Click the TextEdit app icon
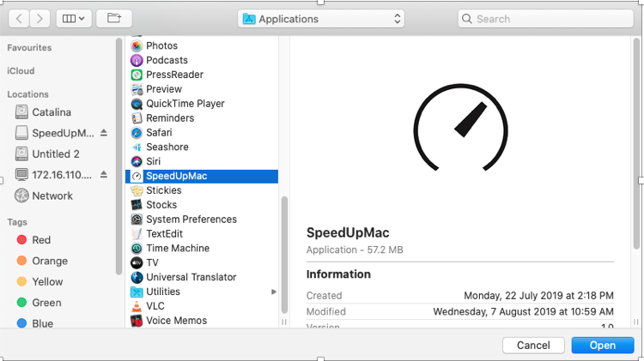Image resolution: width=644 pixels, height=361 pixels. (x=137, y=234)
